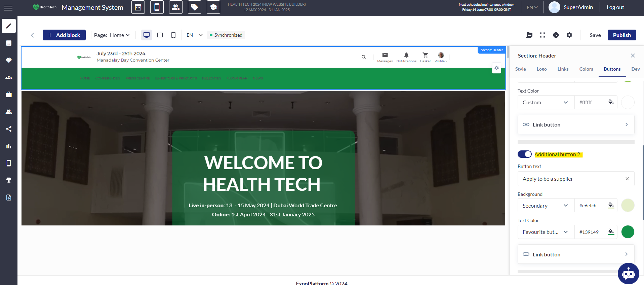Open Notifications bell in site header preview
The image size is (644, 285).
click(406, 57)
